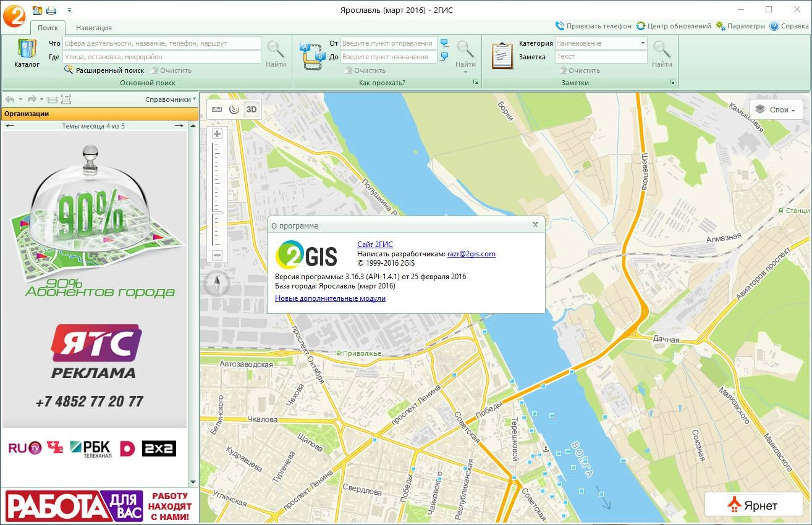Click the back arrow in directory panel
The width and height of the screenshot is (812, 525).
coord(10,99)
